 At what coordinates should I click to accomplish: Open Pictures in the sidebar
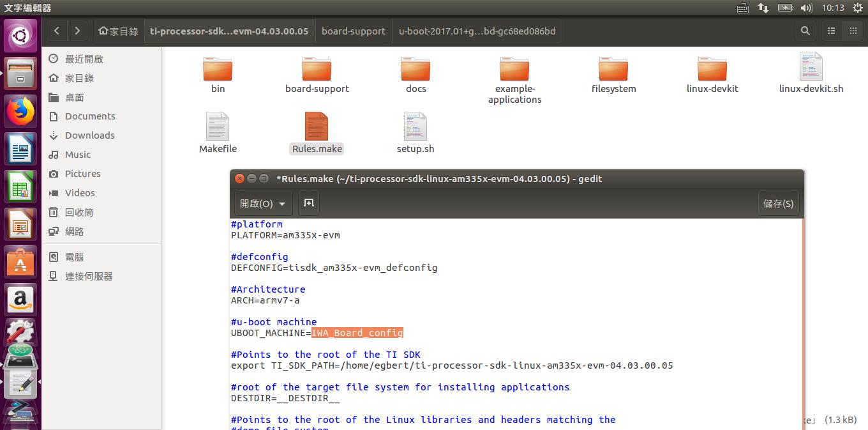101,174
